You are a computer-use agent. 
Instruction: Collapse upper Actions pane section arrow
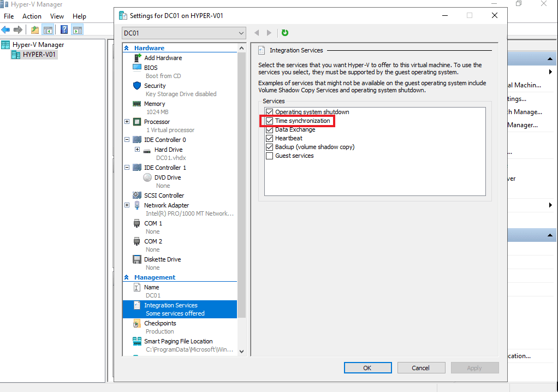coord(550,59)
